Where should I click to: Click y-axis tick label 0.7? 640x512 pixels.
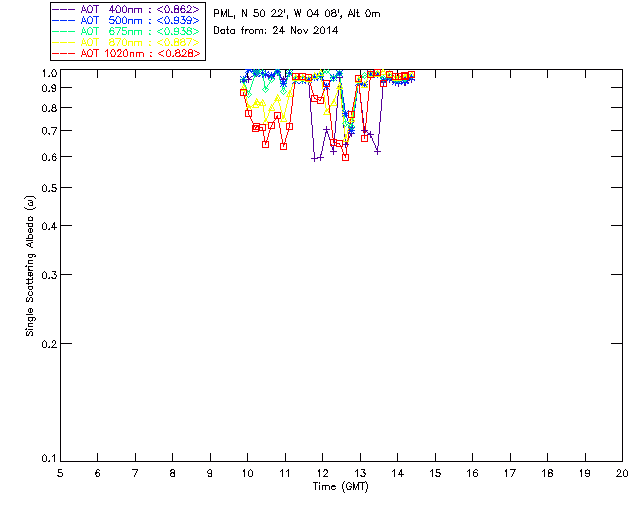pos(49,131)
